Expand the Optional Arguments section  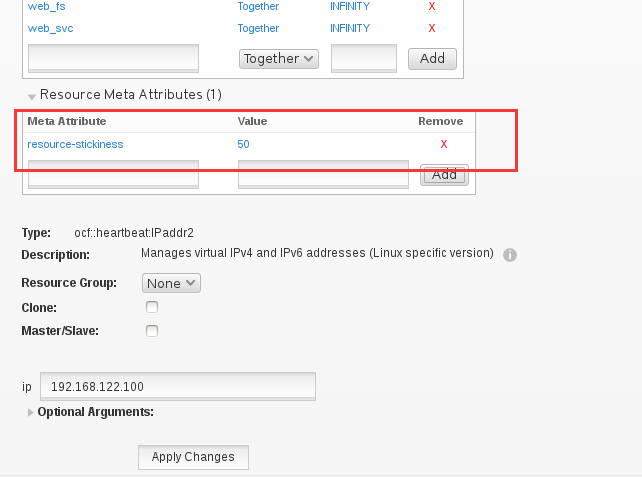tap(30, 412)
